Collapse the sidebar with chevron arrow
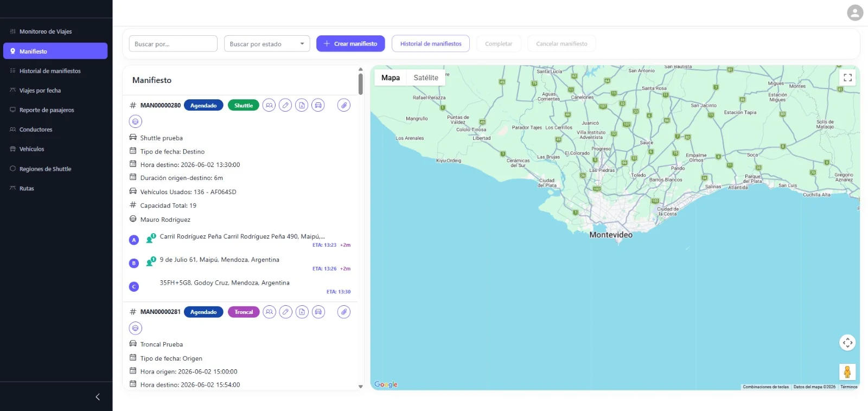Viewport: 868px width, 411px height. tap(98, 397)
